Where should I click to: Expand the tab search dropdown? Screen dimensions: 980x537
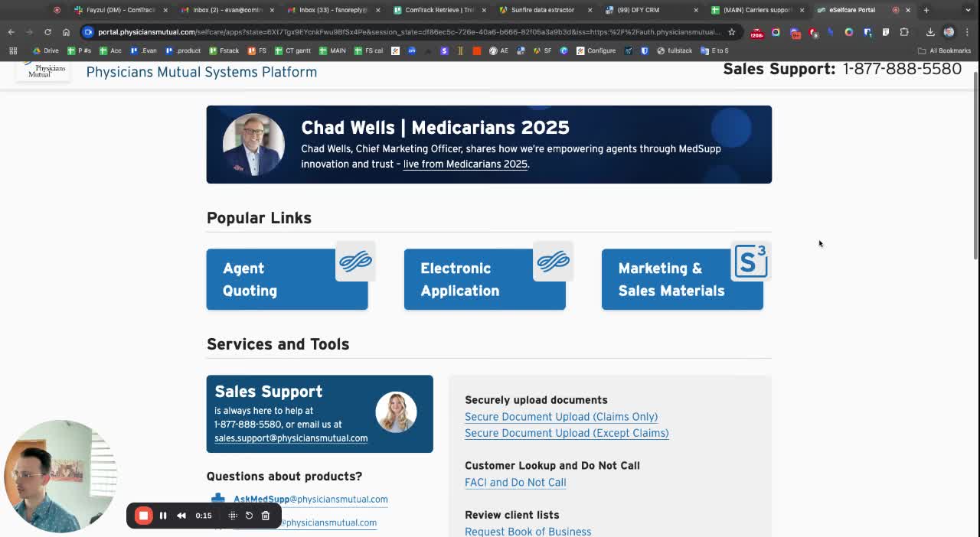[x=968, y=10]
